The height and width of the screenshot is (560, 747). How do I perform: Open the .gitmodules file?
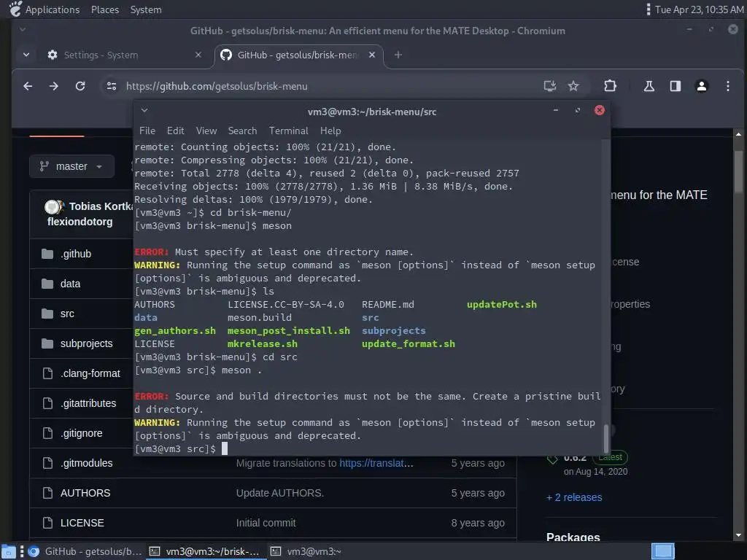[x=86, y=463]
